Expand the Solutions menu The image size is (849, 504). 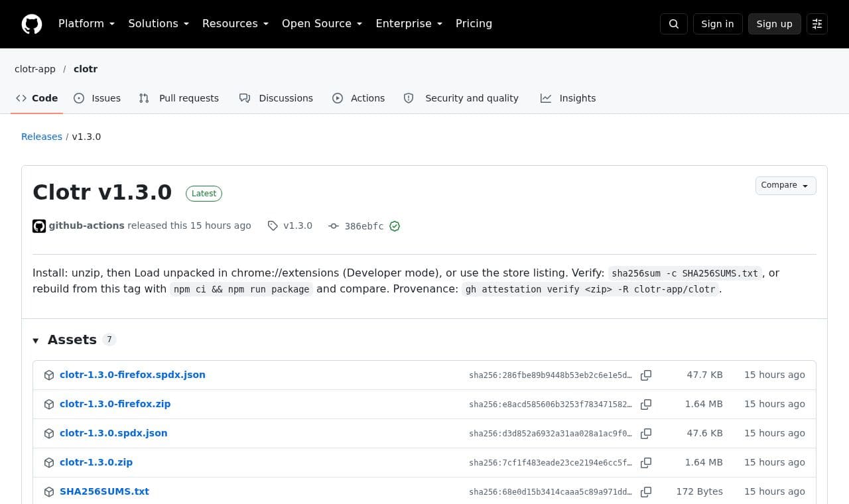[x=159, y=24]
